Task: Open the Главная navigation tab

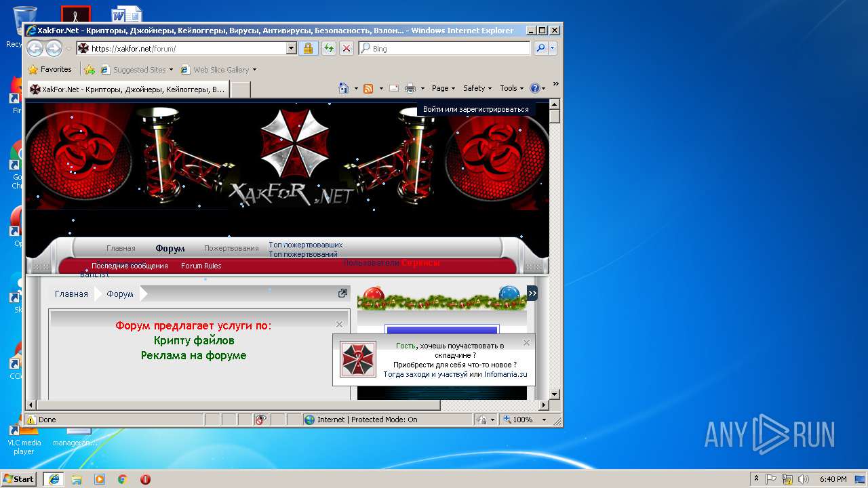Action: tap(121, 248)
